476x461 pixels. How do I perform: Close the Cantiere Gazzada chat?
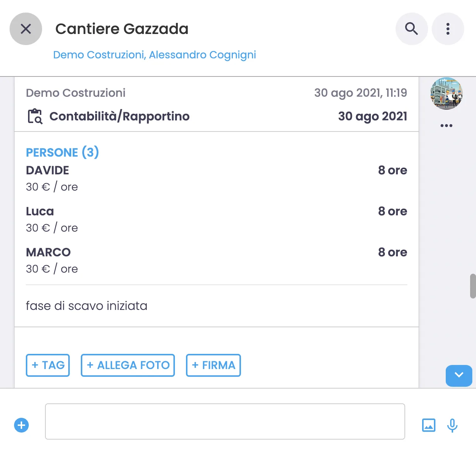click(26, 29)
